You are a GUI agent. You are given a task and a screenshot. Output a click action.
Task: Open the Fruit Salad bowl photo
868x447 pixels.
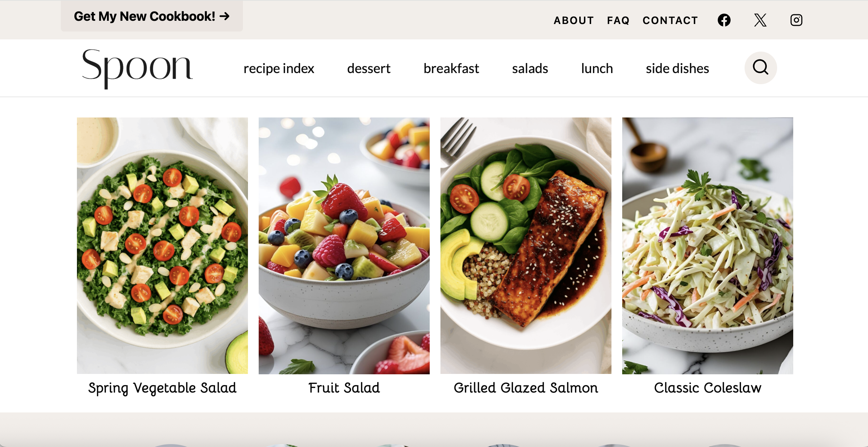344,246
